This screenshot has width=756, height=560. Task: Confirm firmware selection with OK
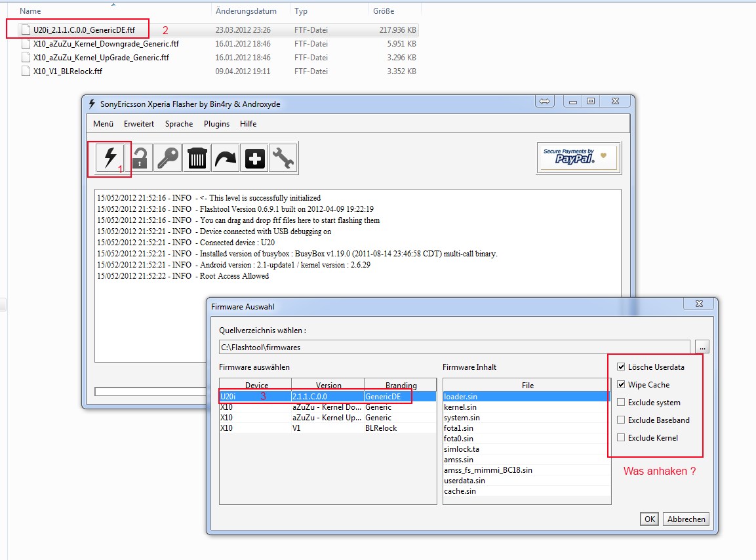pos(649,519)
